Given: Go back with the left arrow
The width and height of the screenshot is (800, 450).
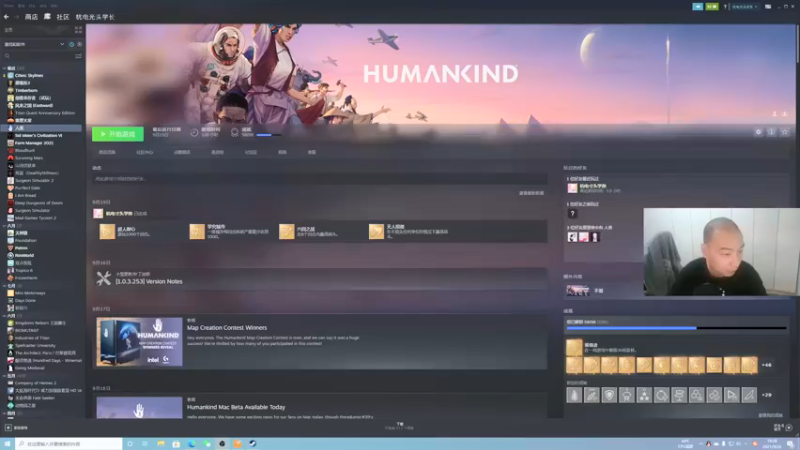Looking at the screenshot, I should (x=7, y=17).
